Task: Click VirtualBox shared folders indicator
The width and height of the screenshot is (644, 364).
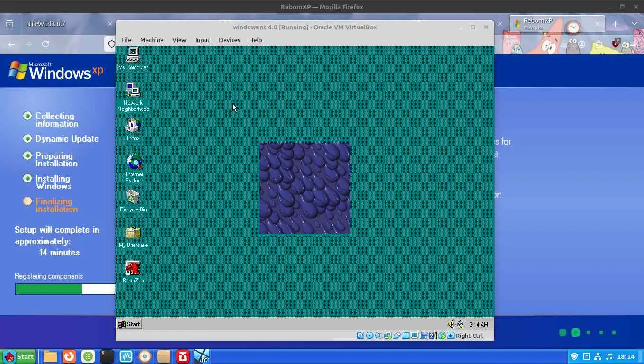Action: point(405,336)
